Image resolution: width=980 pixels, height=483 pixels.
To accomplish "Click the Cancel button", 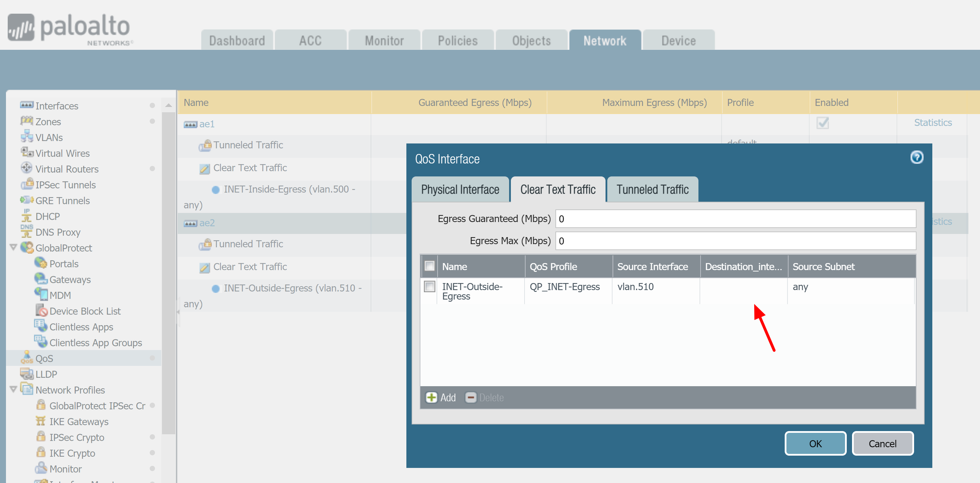I will (882, 443).
